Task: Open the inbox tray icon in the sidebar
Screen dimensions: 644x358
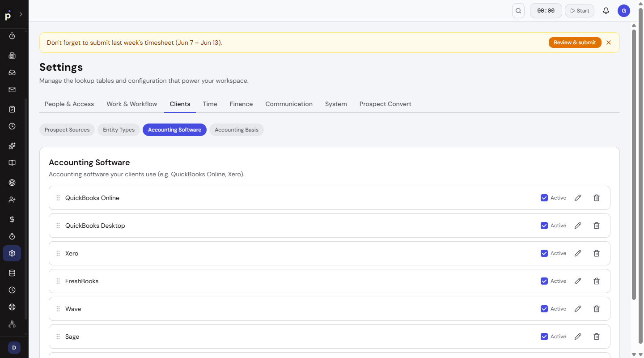Action: pyautogui.click(x=12, y=72)
